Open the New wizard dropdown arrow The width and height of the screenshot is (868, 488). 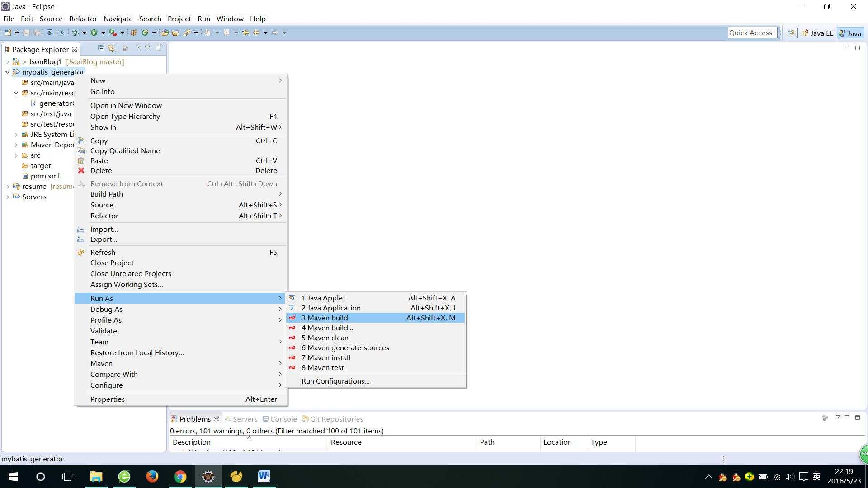17,33
